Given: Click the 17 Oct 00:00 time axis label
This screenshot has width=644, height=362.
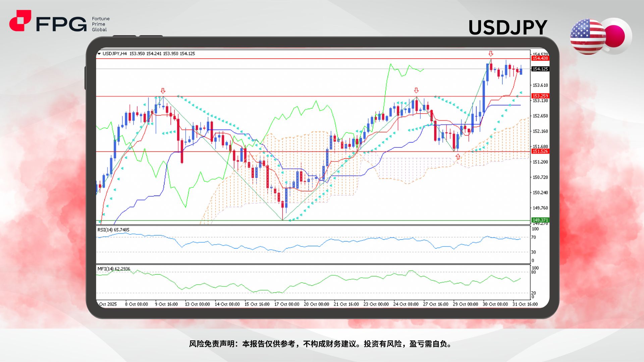Looking at the screenshot, I should coord(287,304).
